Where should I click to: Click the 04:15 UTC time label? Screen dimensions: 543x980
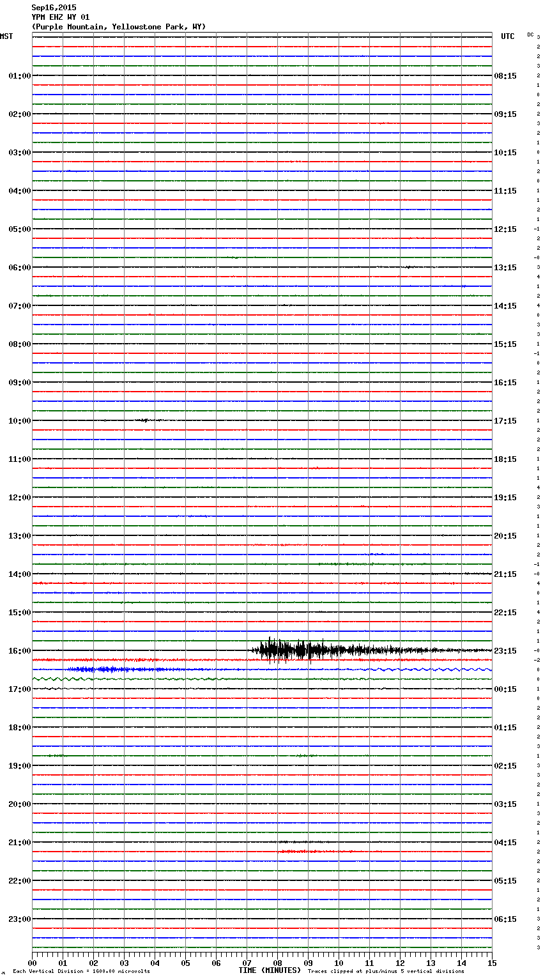click(505, 843)
